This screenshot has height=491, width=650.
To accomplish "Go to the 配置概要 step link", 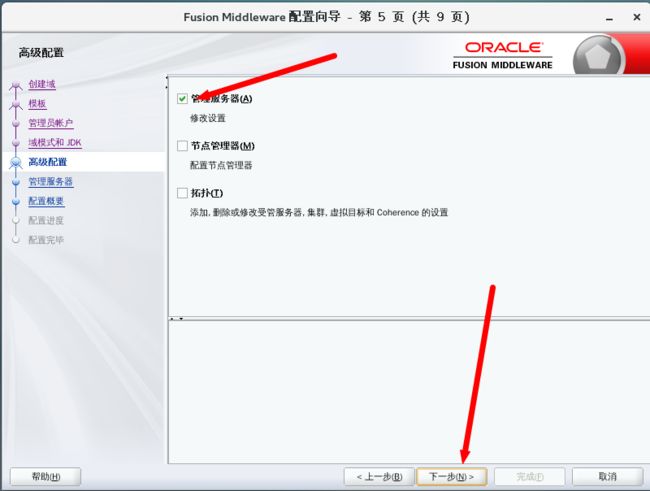I will [x=46, y=201].
